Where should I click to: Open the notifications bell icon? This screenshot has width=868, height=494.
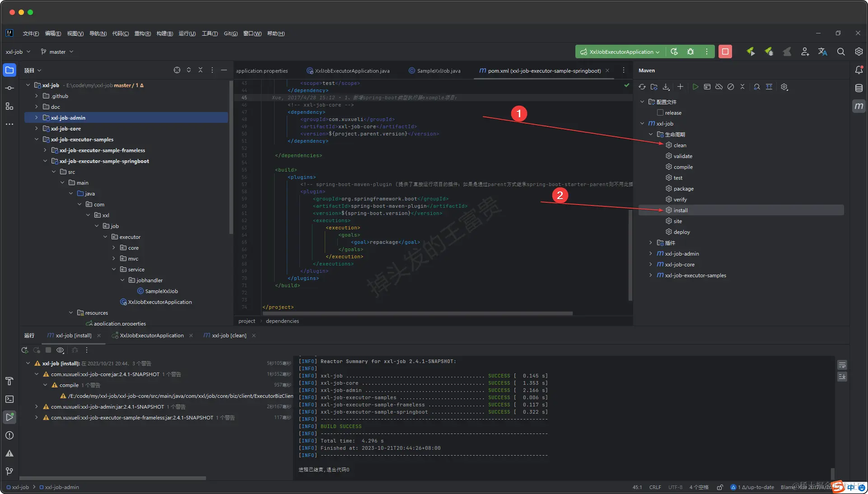(859, 70)
